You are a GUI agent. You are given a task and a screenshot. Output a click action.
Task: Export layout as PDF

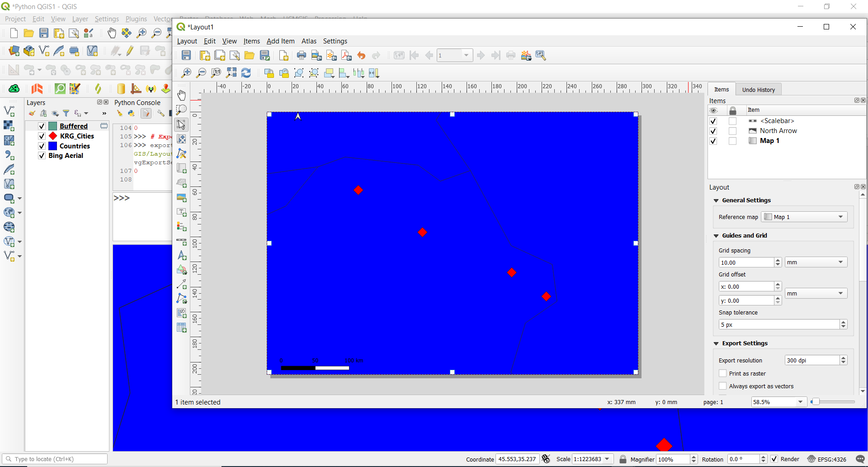click(x=346, y=55)
